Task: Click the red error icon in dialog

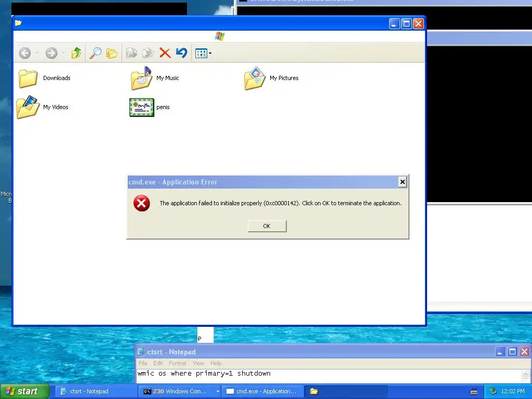Action: (x=141, y=203)
